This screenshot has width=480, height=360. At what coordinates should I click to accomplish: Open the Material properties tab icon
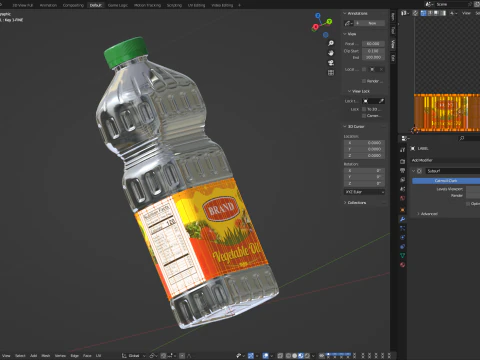[x=403, y=265]
